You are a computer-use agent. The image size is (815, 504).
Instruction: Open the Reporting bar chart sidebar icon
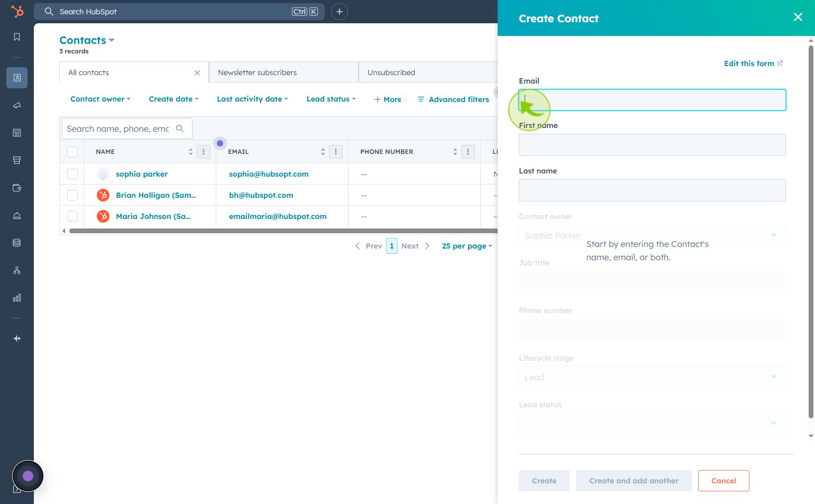click(x=17, y=298)
